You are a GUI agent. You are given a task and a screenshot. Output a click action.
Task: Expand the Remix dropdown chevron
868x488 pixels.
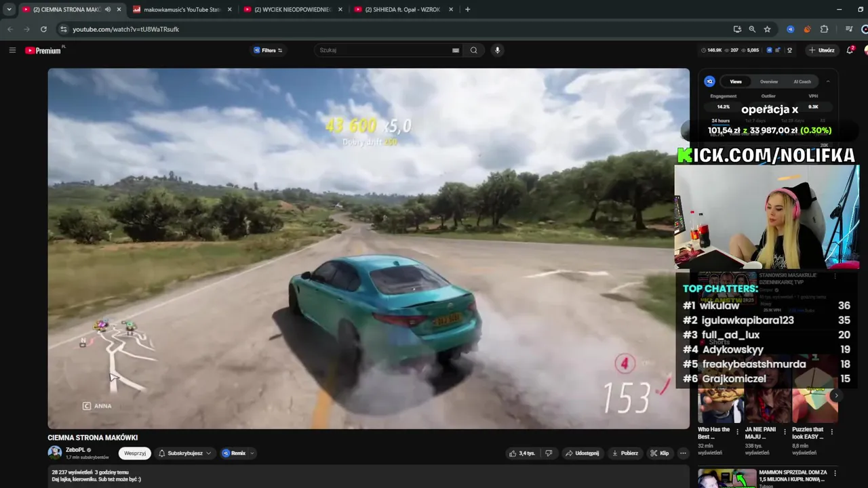(x=252, y=453)
